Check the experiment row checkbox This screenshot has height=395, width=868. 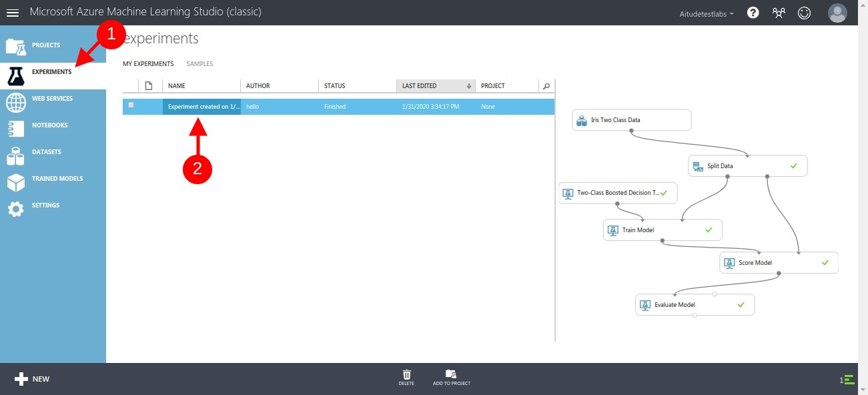tap(131, 106)
